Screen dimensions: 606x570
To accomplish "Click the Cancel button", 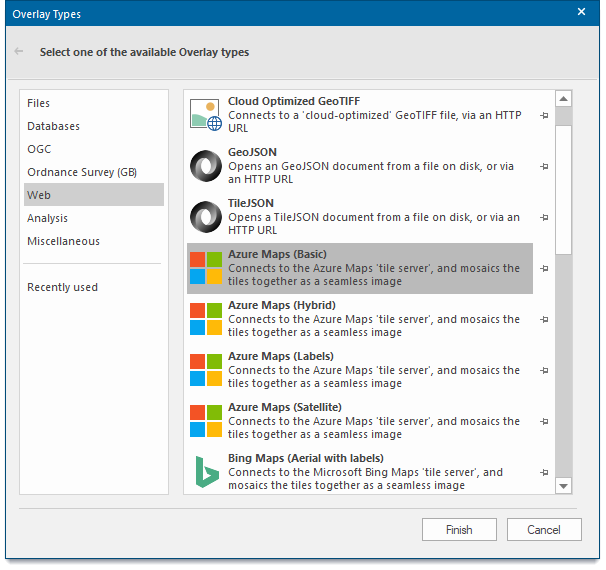I will 544,529.
